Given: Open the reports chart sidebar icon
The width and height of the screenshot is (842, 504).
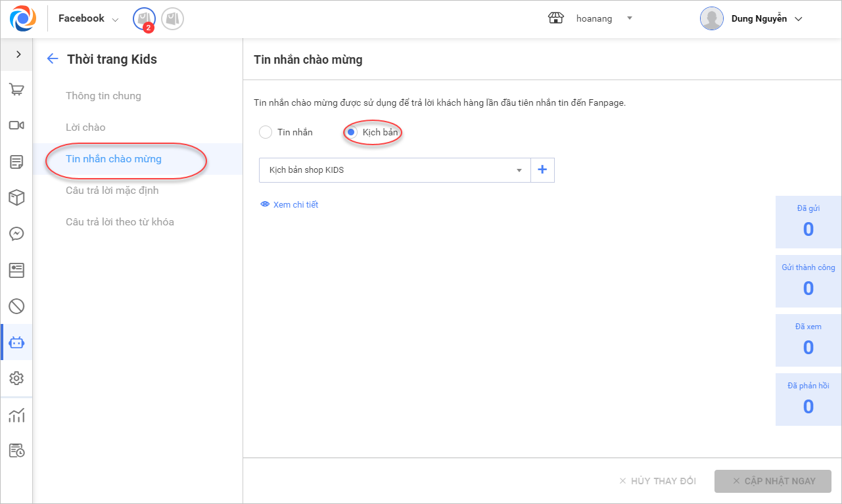Looking at the screenshot, I should point(16,415).
